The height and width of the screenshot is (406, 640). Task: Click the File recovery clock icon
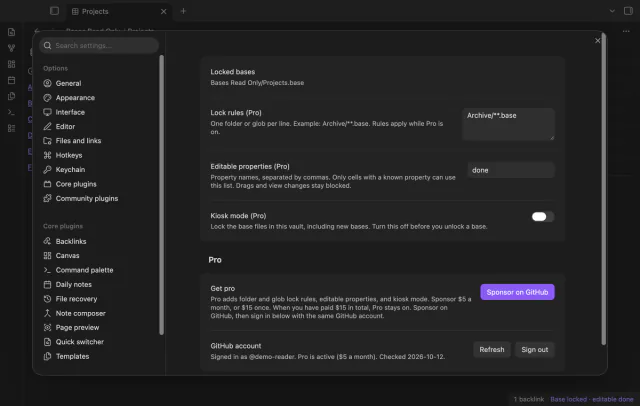coord(47,299)
